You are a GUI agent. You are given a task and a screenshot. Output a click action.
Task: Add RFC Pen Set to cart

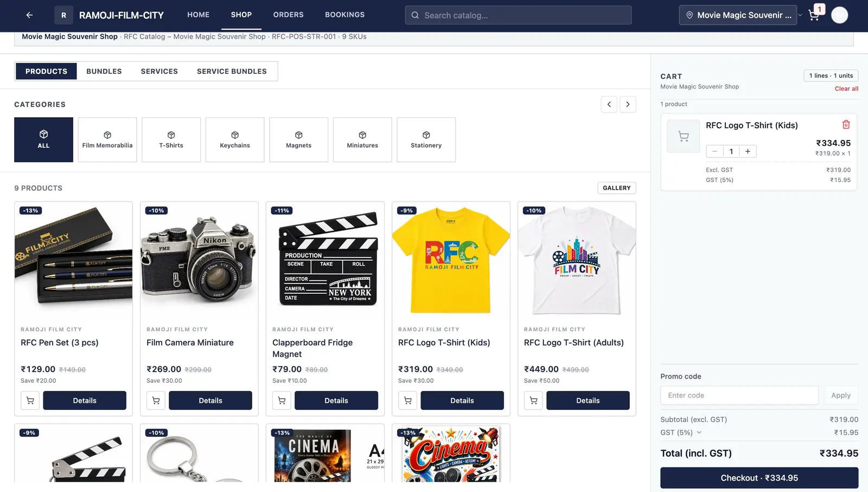(30, 401)
